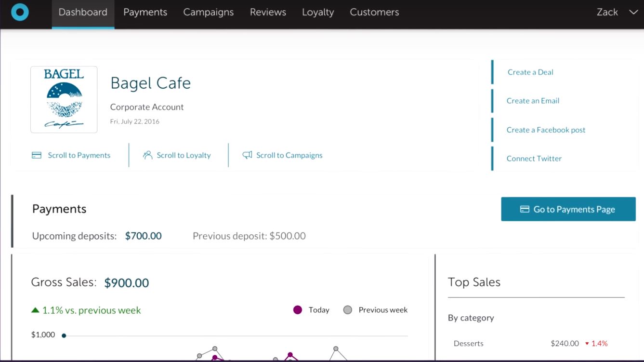Screen dimensions: 644x362
Task: Toggle the Today legend series dot
Action: point(298,310)
